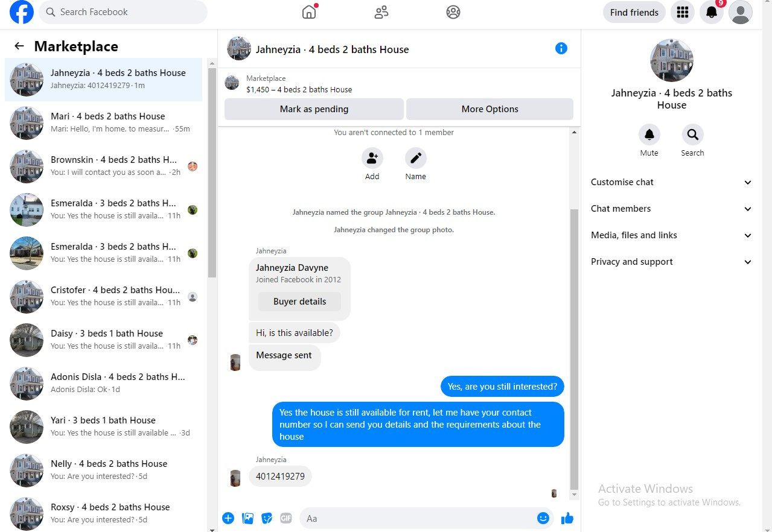Open Daisy 3 beds 1 bath conversation
This screenshot has height=532, width=772.
104,340
